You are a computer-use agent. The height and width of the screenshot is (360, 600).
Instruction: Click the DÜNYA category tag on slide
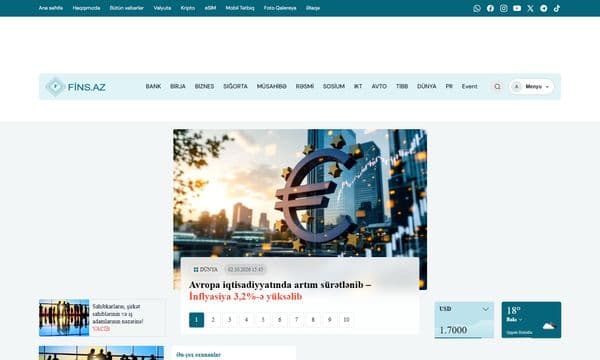pyautogui.click(x=205, y=270)
